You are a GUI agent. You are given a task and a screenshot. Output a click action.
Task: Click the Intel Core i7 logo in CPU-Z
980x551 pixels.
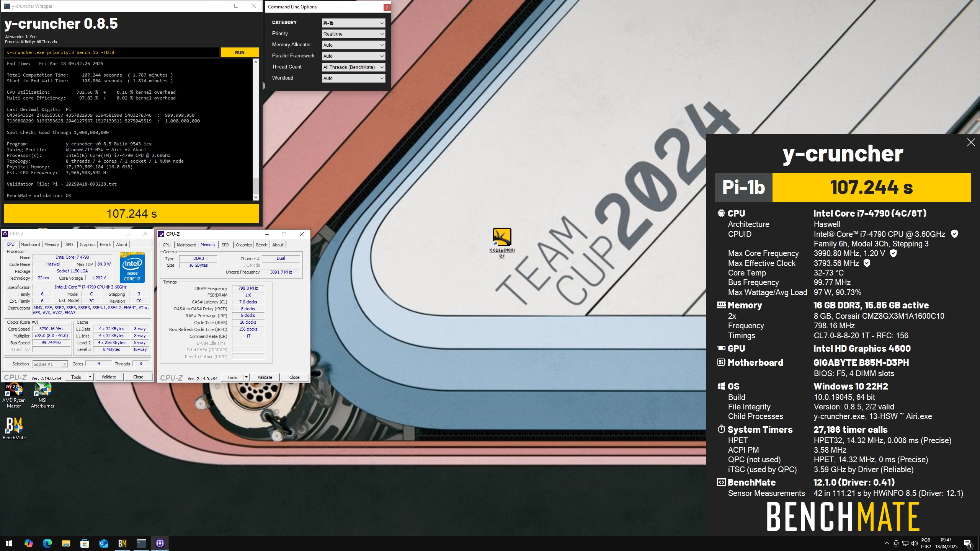pyautogui.click(x=132, y=267)
